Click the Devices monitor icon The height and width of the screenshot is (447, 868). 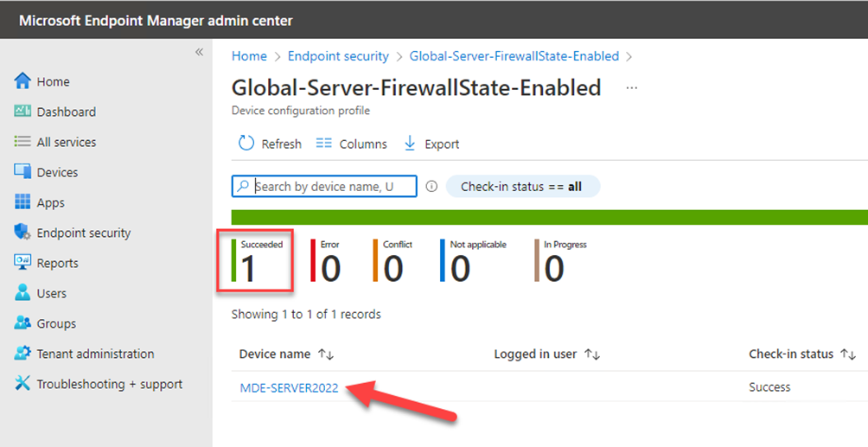(22, 172)
